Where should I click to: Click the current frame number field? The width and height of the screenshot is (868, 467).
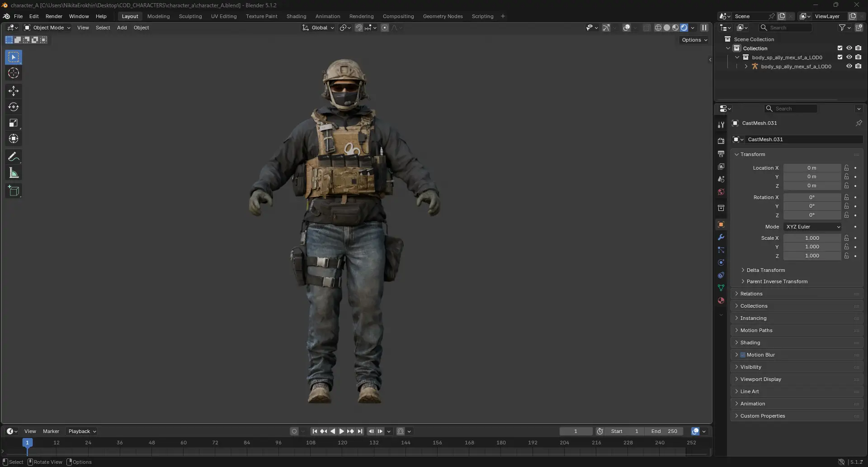point(576,431)
